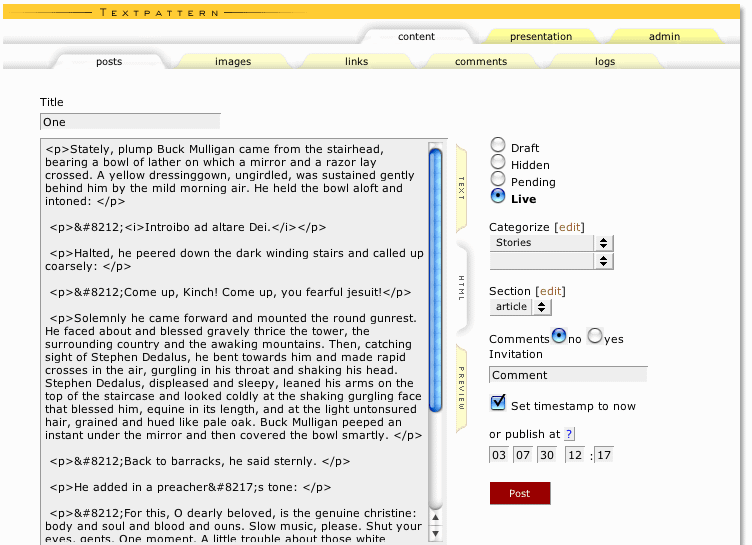The image size is (752, 545).
Task: Switch to the vertical HTML view tab
Action: click(x=461, y=288)
